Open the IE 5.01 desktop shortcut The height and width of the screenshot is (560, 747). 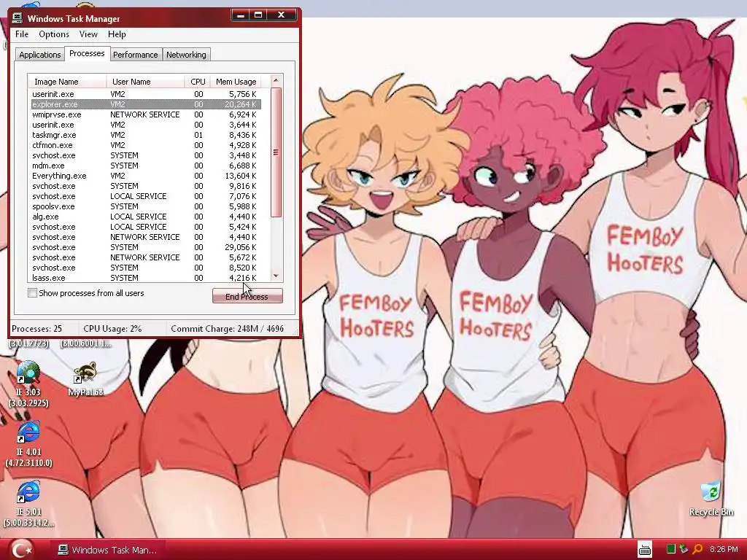(28, 504)
